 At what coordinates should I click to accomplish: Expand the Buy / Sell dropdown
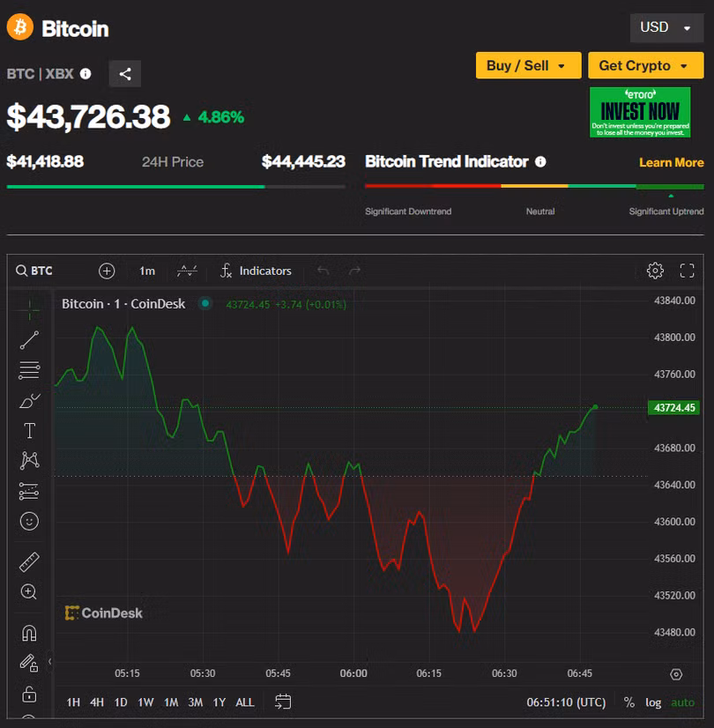click(x=527, y=66)
